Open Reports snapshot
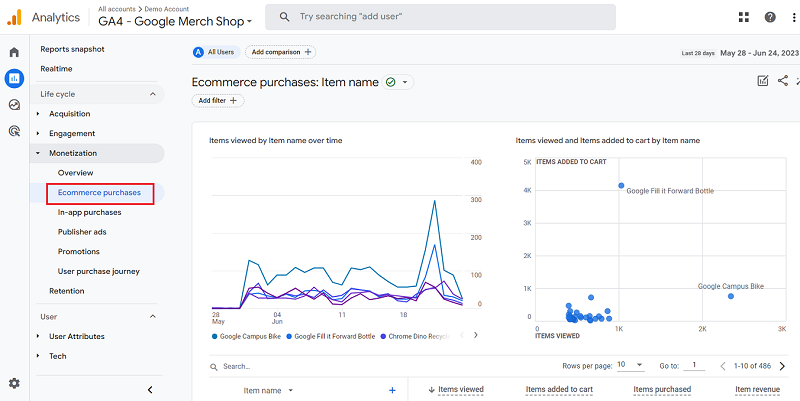Screen dimensions: 800x401 72,49
